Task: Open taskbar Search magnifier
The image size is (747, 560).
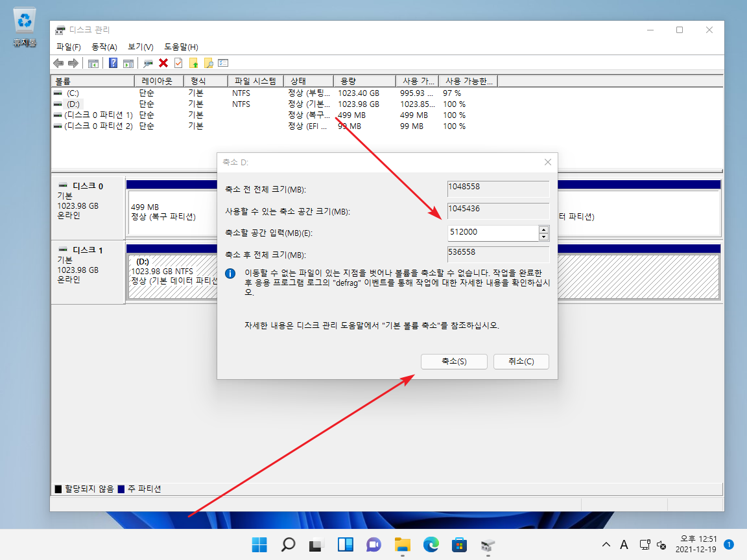Action: click(288, 544)
